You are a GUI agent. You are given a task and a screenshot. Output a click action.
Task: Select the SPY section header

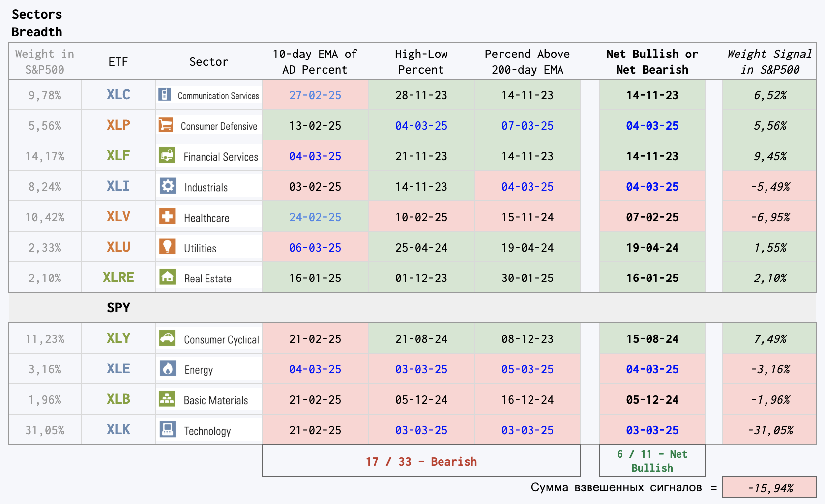click(118, 308)
